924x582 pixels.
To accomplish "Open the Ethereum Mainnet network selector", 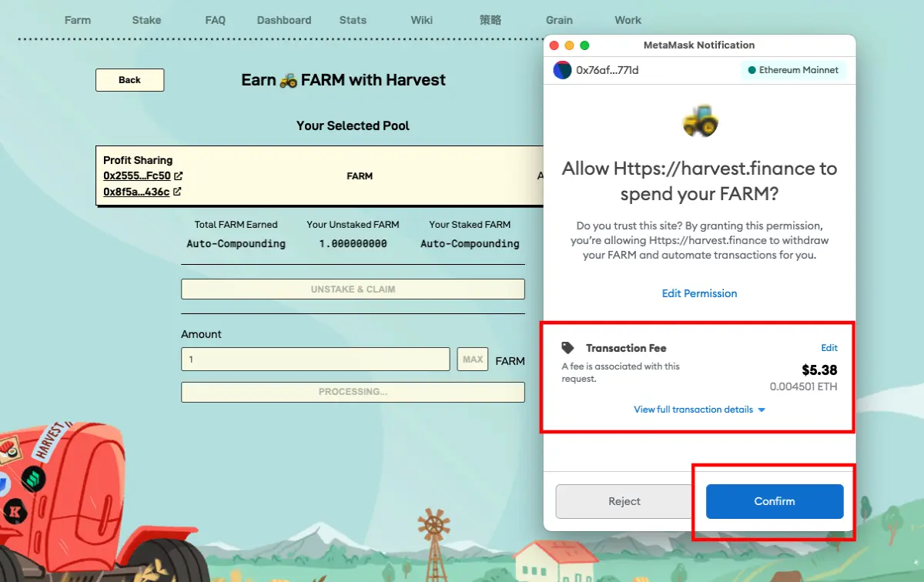I will [793, 70].
